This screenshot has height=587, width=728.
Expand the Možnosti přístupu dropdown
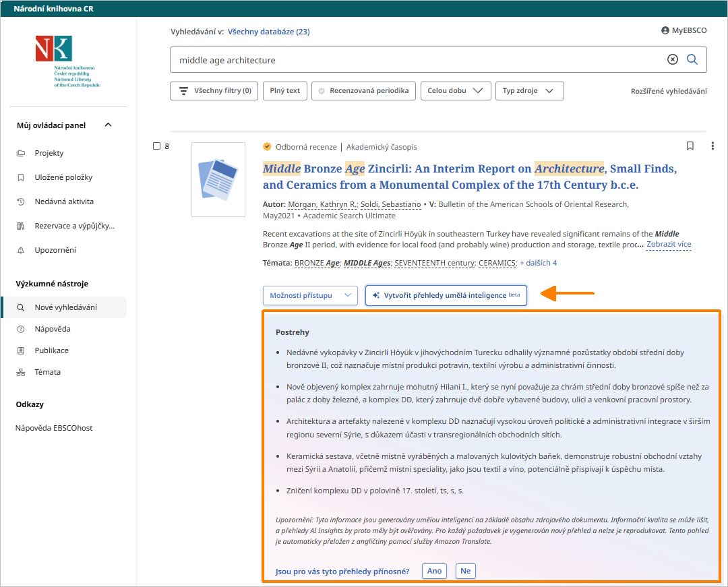[310, 296]
